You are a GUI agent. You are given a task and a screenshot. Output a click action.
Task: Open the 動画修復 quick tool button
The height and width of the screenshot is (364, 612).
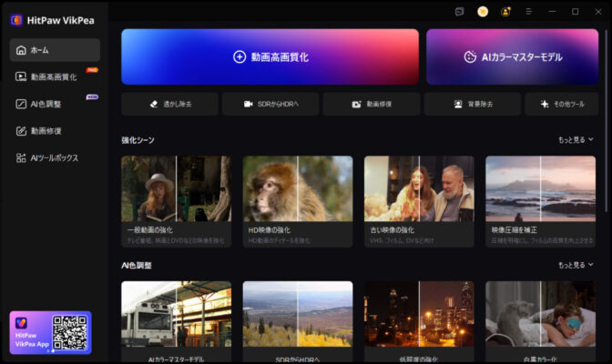click(x=372, y=104)
